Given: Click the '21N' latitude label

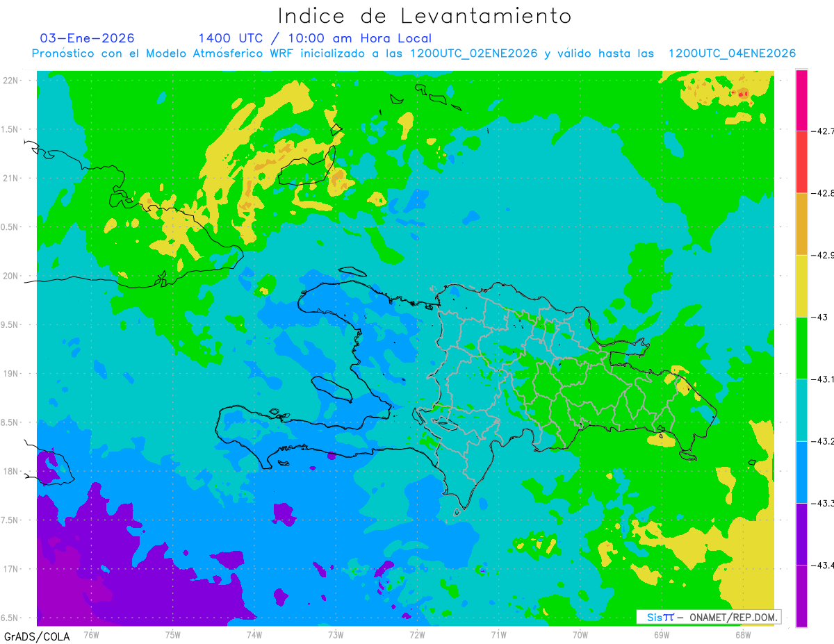Looking at the screenshot, I should point(10,178).
